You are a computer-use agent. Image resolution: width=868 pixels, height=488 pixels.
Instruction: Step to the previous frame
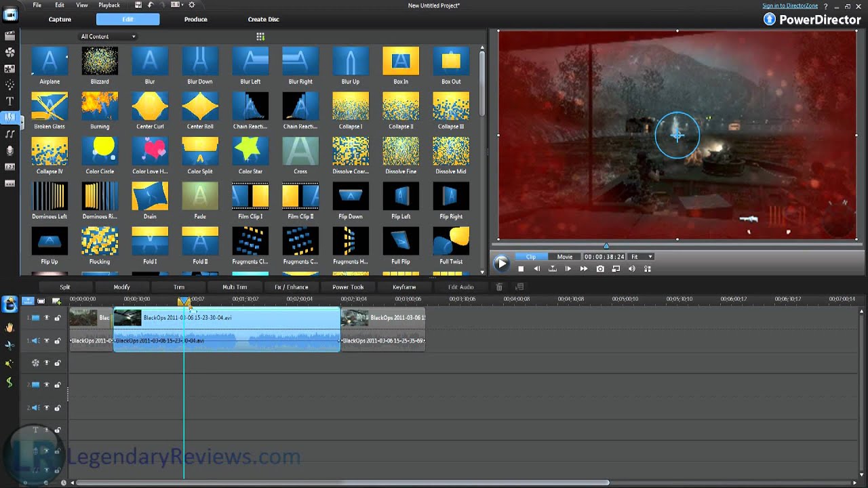tap(536, 269)
